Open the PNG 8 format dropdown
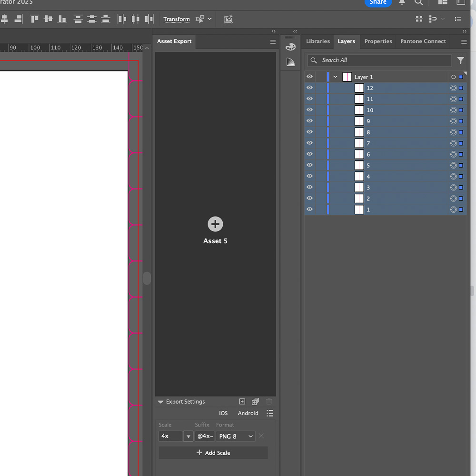 [236, 436]
